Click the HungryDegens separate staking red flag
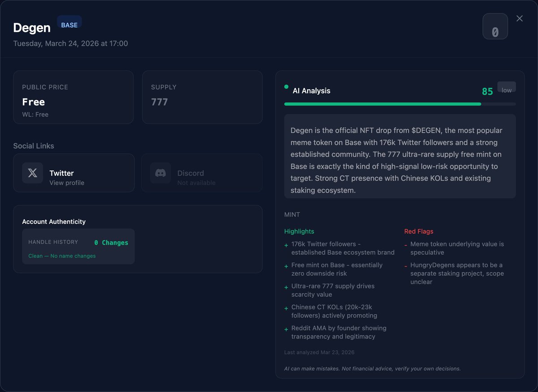 [x=454, y=274]
